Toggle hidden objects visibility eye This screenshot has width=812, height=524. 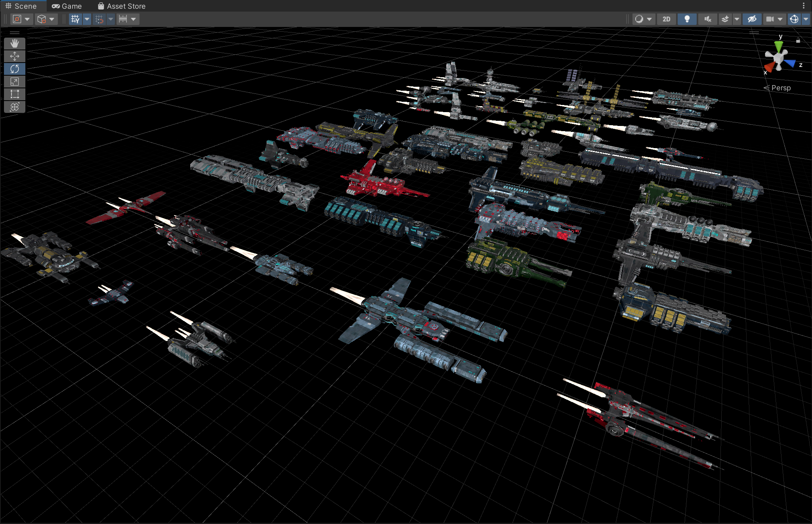(x=752, y=19)
